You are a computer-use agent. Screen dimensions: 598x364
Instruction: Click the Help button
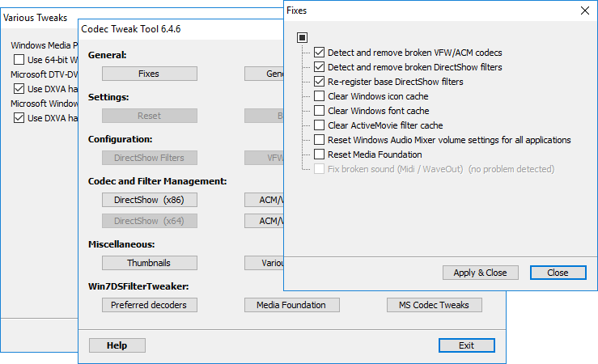[117, 345]
